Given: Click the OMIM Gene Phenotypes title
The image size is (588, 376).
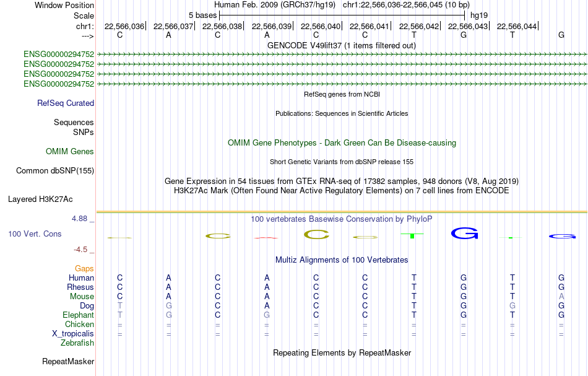Looking at the screenshot, I should pos(342,142).
